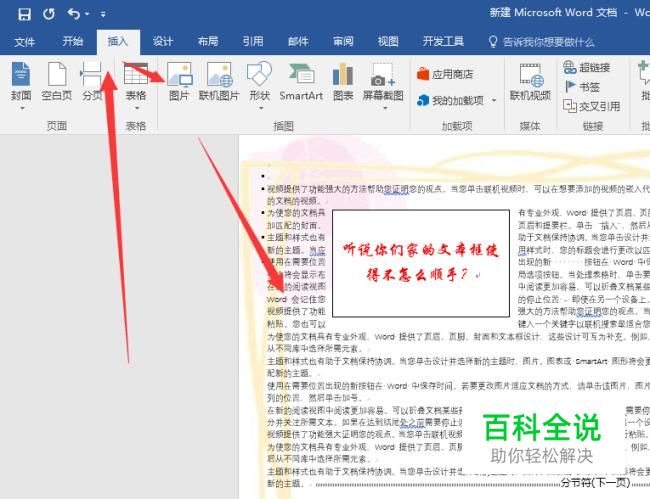The image size is (650, 499).
Task: Click 书签 to add a bookmark
Action: [x=582, y=87]
